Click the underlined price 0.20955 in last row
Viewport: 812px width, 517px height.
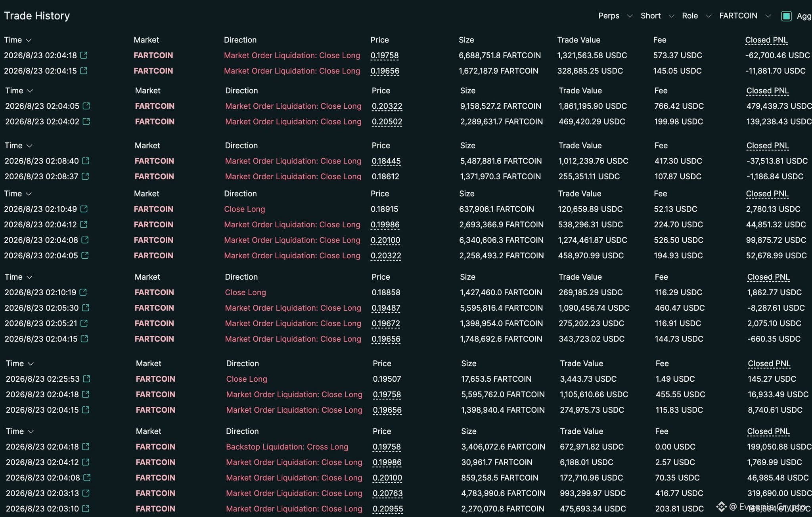pyautogui.click(x=388, y=509)
